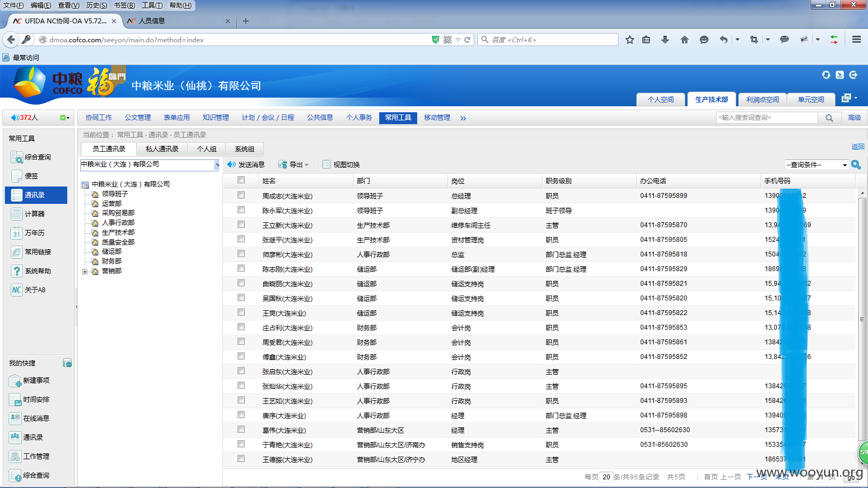Click the 高级 advanced search link
The height and width of the screenshot is (488, 868).
click(854, 118)
